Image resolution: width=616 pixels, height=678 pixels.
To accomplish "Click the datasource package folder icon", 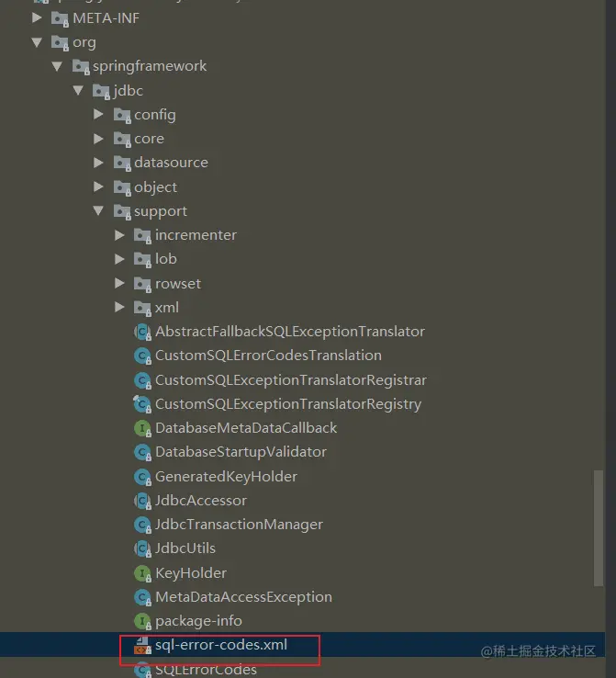I will pyautogui.click(x=122, y=163).
